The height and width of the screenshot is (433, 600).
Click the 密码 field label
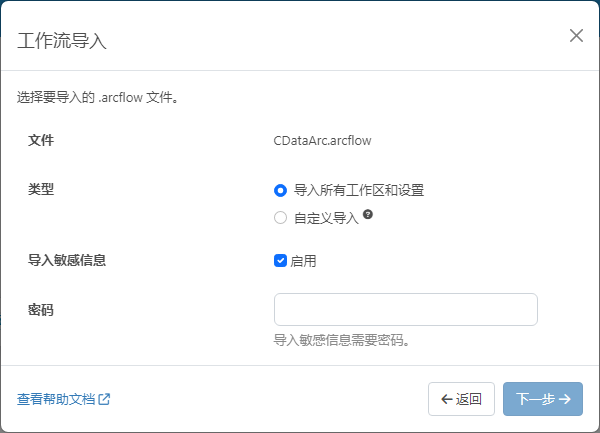[41, 310]
